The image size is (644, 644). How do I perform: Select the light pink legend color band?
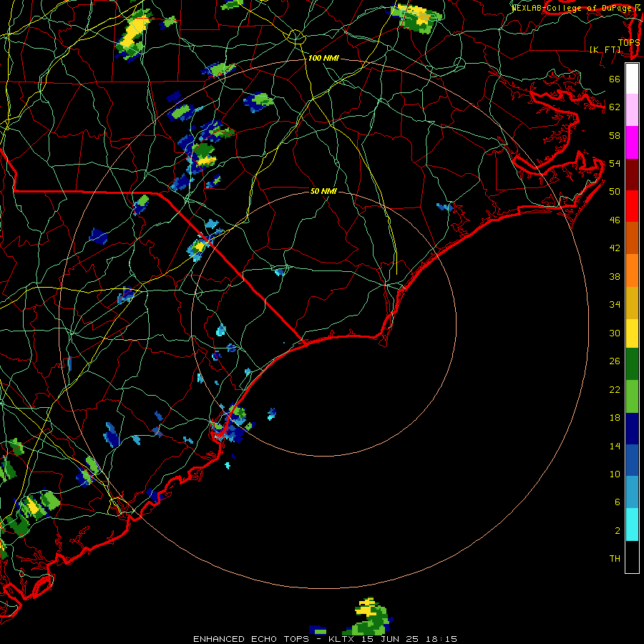click(632, 109)
